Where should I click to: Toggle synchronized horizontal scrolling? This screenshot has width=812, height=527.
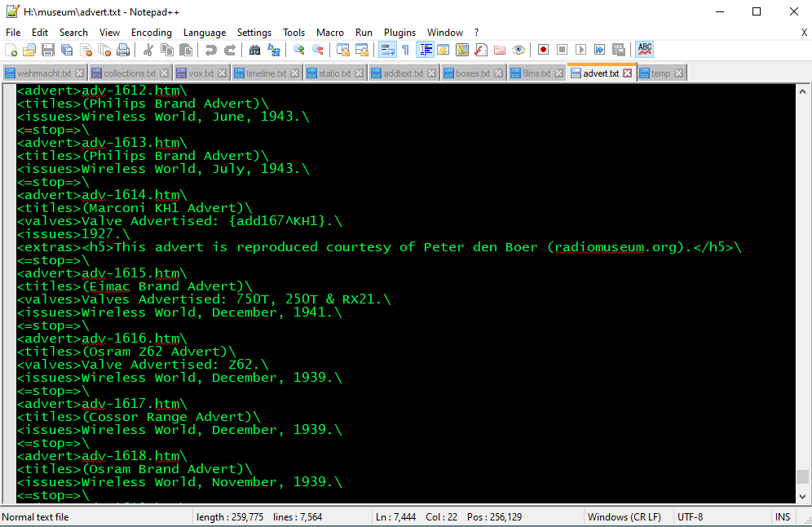[x=361, y=50]
